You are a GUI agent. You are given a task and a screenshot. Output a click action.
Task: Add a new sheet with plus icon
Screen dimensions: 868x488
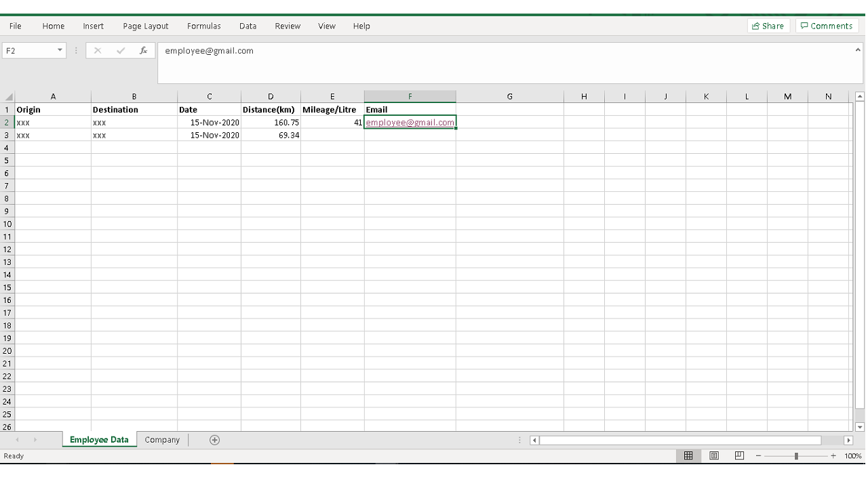(214, 440)
